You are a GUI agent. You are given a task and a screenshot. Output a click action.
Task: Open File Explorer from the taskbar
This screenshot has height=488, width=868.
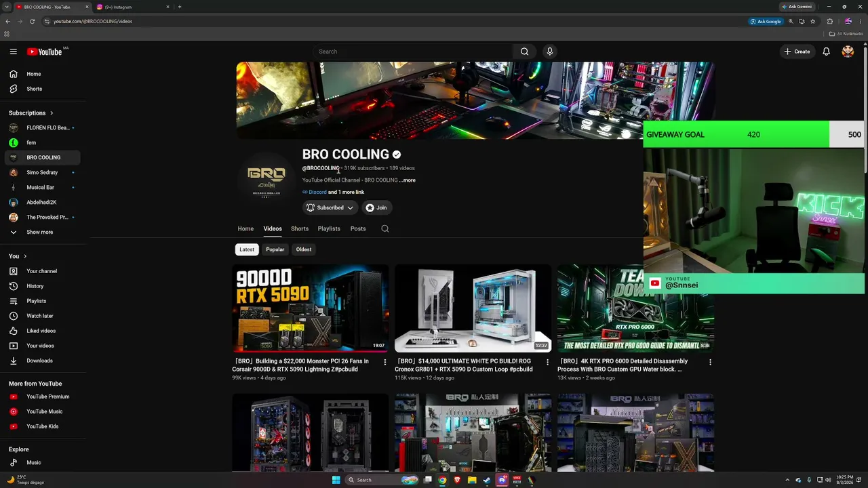[472, 480]
